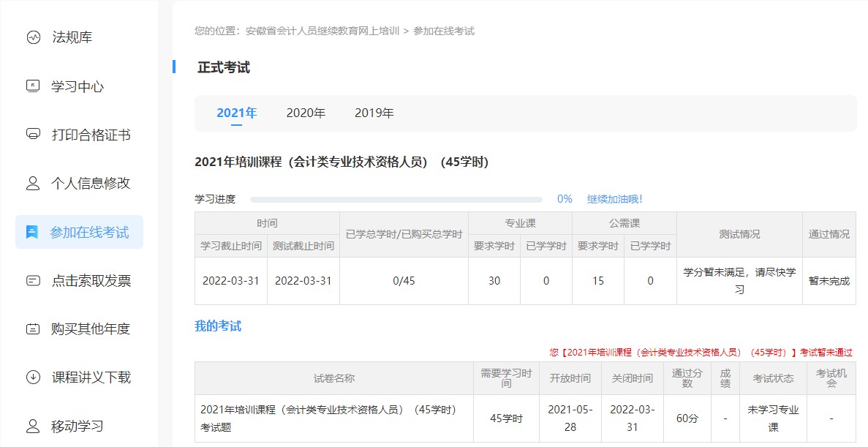Screen dimensions: 868x447
Task: Click the 个人信息修改 person icon
Action: pyautogui.click(x=33, y=184)
